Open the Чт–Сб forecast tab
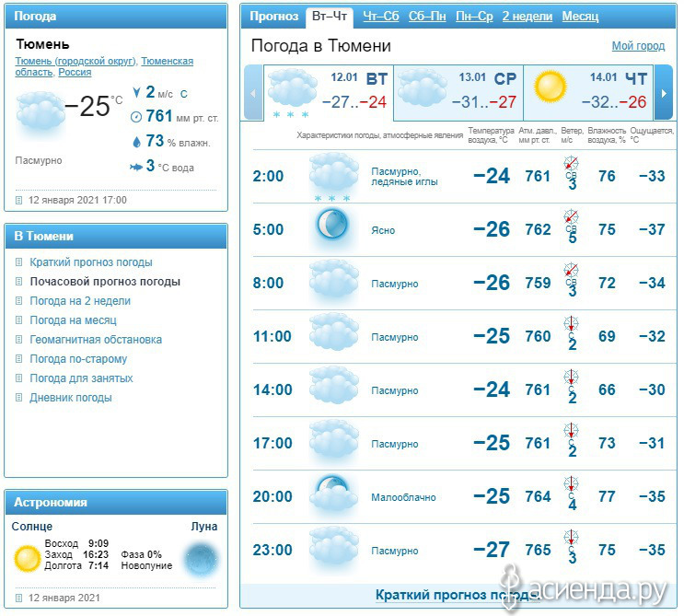This screenshot has width=684, height=616. [x=381, y=17]
